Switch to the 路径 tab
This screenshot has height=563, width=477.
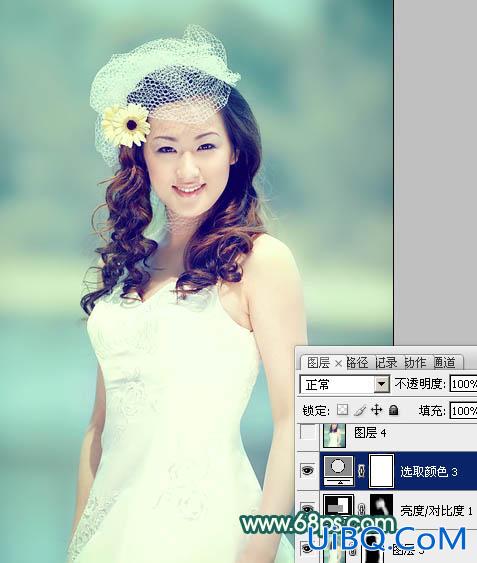tap(357, 363)
